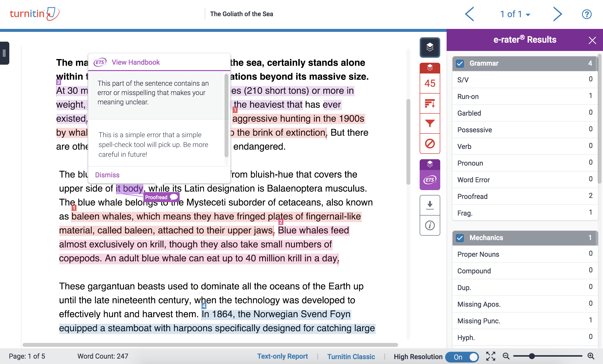Switch to Turnitin Classic link

coord(351,356)
